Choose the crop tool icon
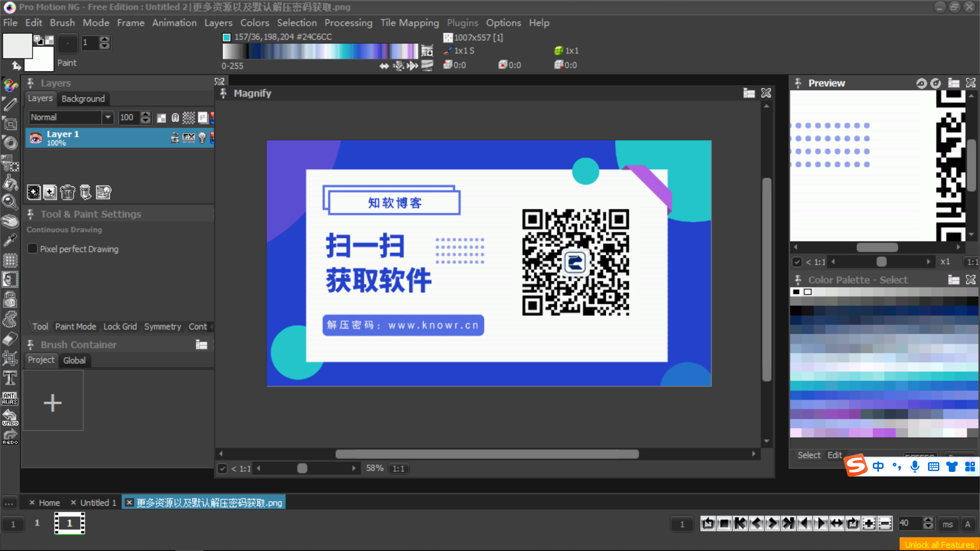980x551 pixels. point(10,358)
